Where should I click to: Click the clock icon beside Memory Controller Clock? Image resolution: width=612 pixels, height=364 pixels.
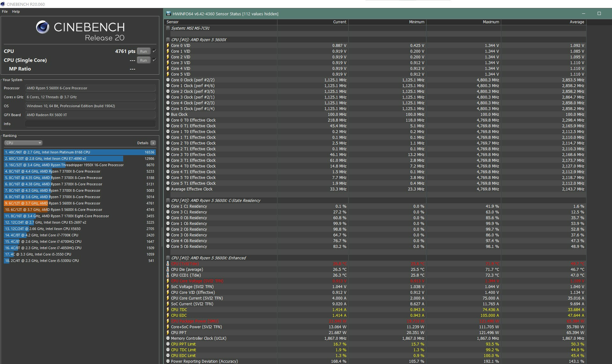coord(168,338)
